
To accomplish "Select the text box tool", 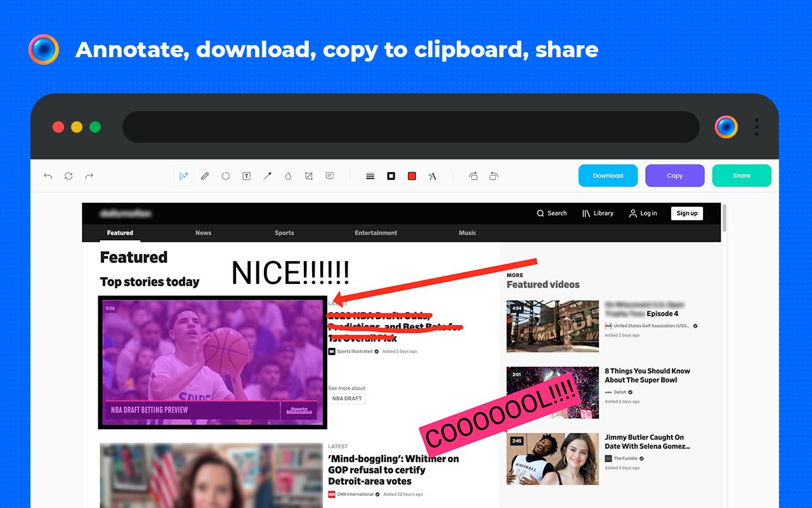I will coord(247,176).
